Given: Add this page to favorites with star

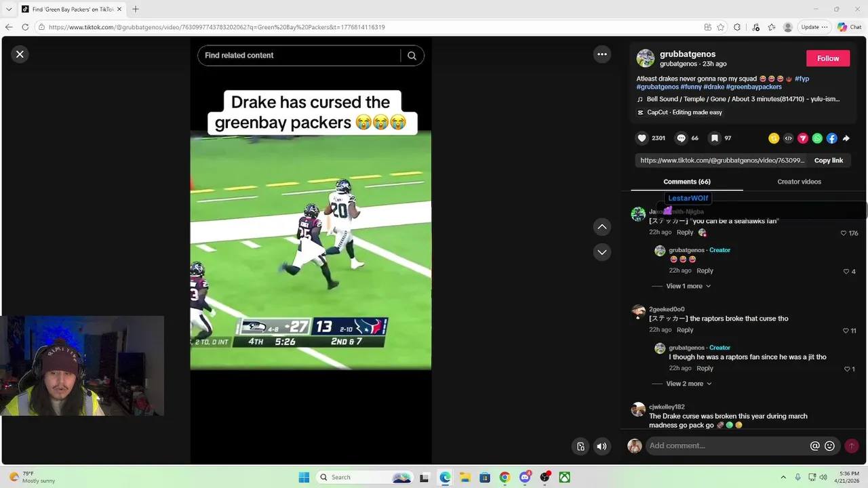Looking at the screenshot, I should (720, 27).
